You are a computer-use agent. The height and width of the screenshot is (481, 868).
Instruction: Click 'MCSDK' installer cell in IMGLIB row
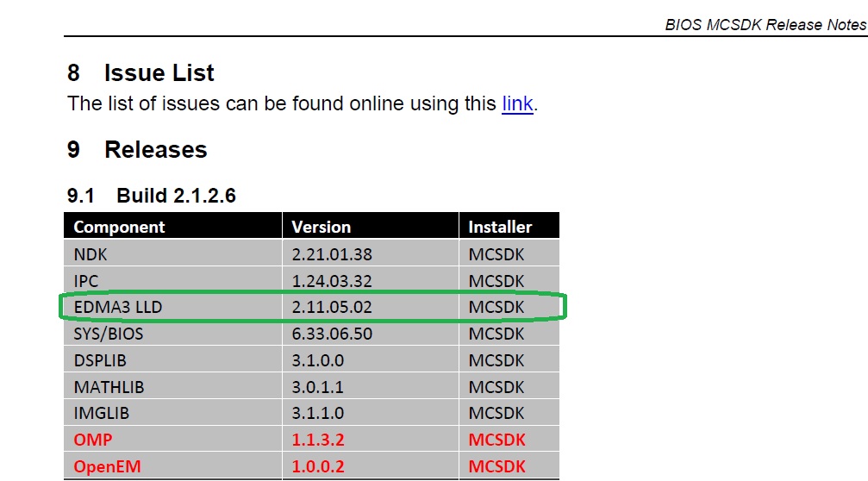[x=509, y=413]
